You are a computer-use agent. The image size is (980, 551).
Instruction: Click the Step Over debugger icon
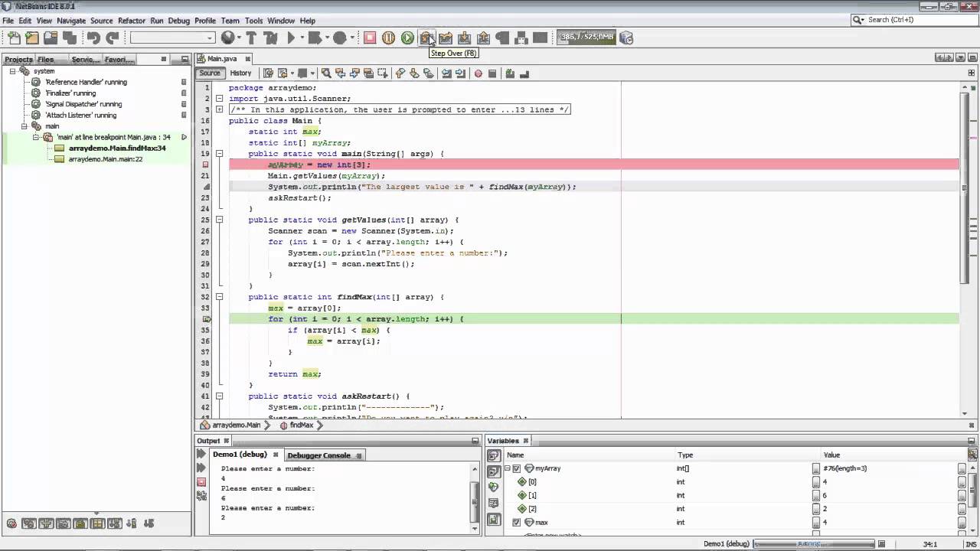point(426,37)
